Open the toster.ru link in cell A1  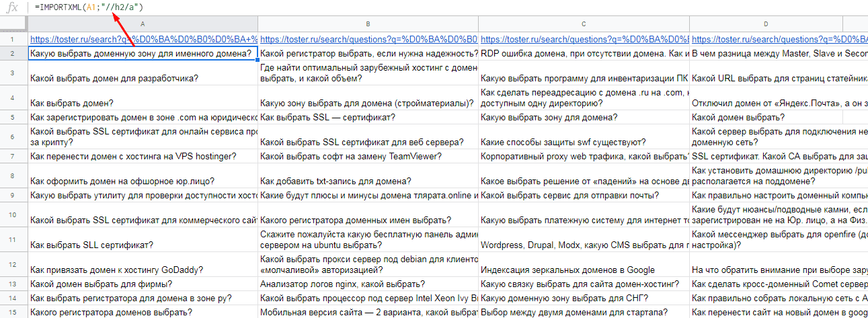pyautogui.click(x=143, y=40)
